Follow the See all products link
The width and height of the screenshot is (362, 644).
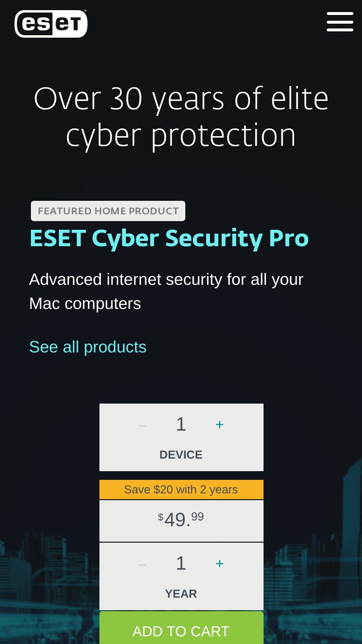pos(88,347)
